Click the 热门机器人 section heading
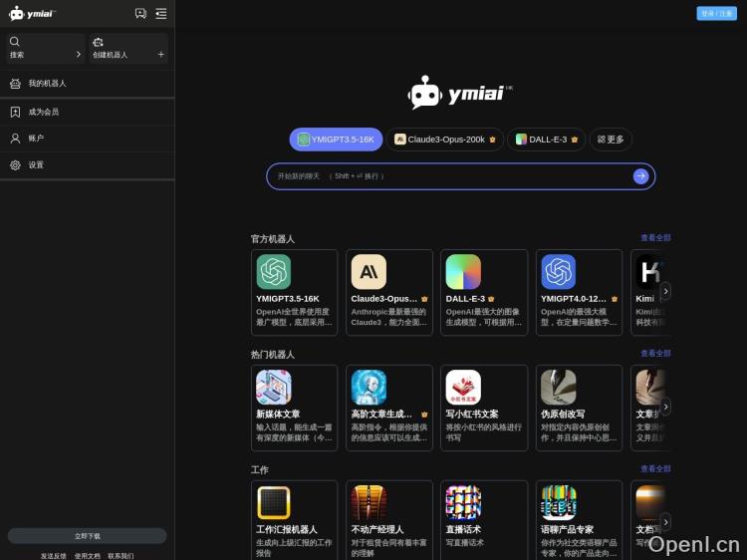Viewport: 747px width, 560px height. [x=273, y=354]
